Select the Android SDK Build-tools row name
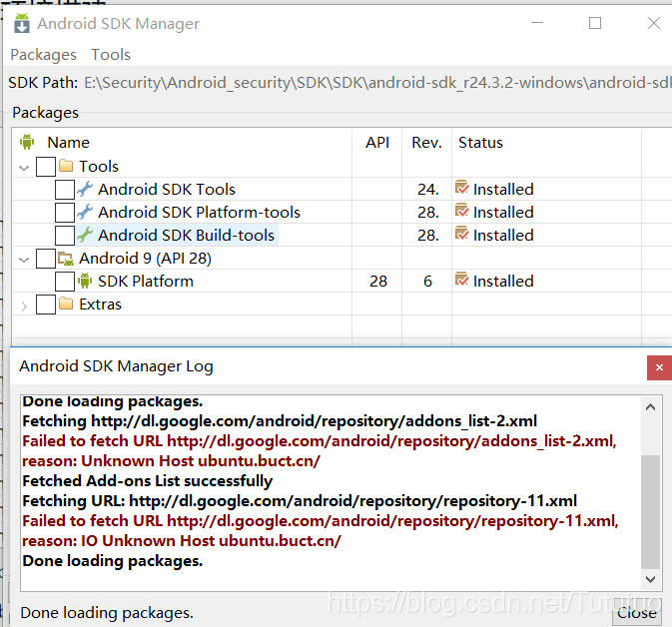Screen dimensions: 672x627 (x=186, y=235)
